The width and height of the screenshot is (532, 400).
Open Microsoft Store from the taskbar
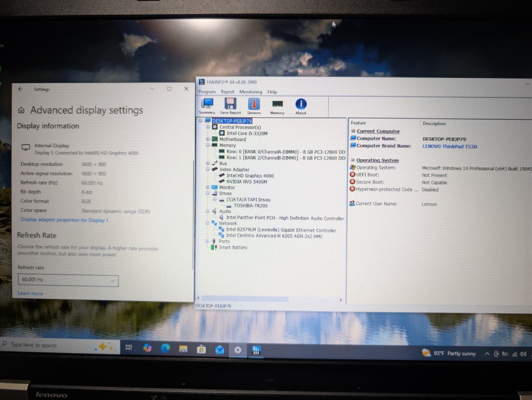201,349
